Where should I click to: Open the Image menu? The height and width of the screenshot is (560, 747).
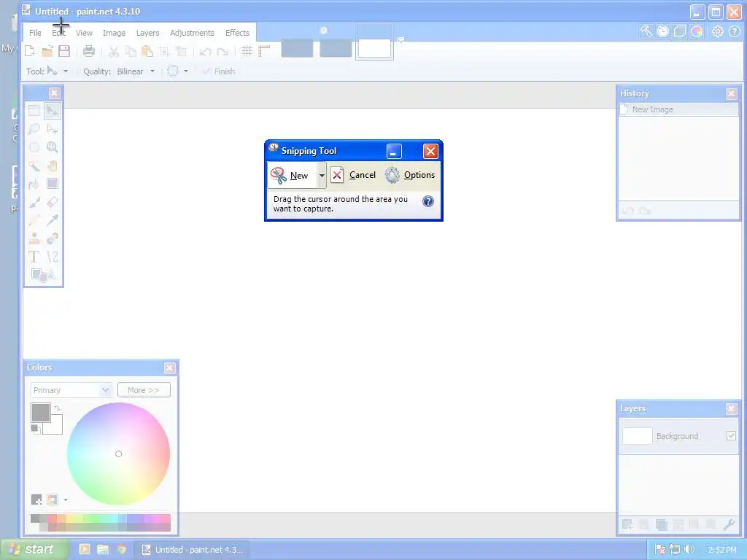coord(114,33)
